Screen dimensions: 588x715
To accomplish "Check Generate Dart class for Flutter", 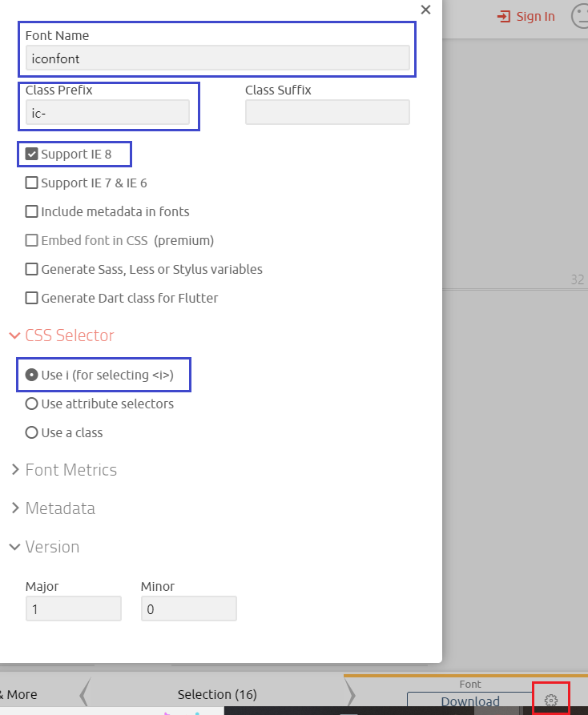I will coord(31,298).
